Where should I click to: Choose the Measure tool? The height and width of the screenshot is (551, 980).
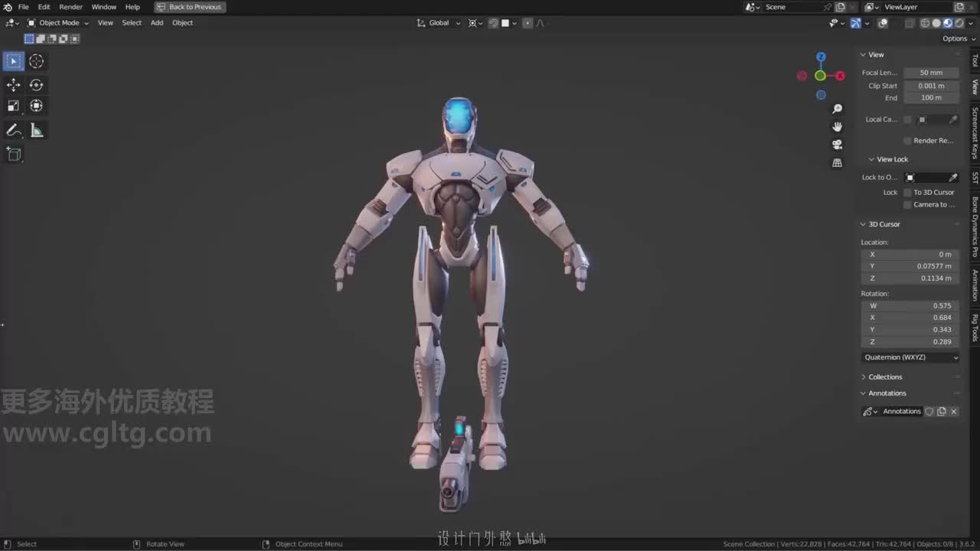[37, 131]
